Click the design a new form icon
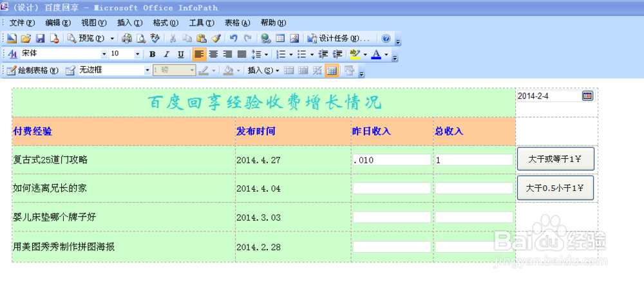The height and width of the screenshot is (283, 644). tap(12, 39)
